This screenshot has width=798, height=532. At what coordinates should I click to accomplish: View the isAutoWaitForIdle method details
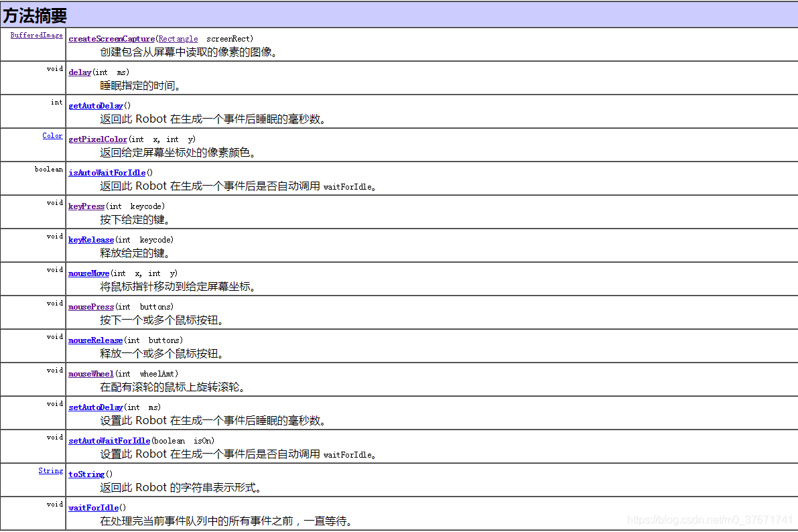click(107, 172)
